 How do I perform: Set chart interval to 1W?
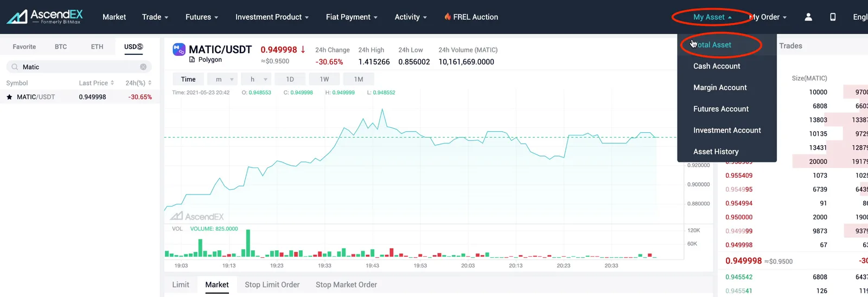(324, 79)
